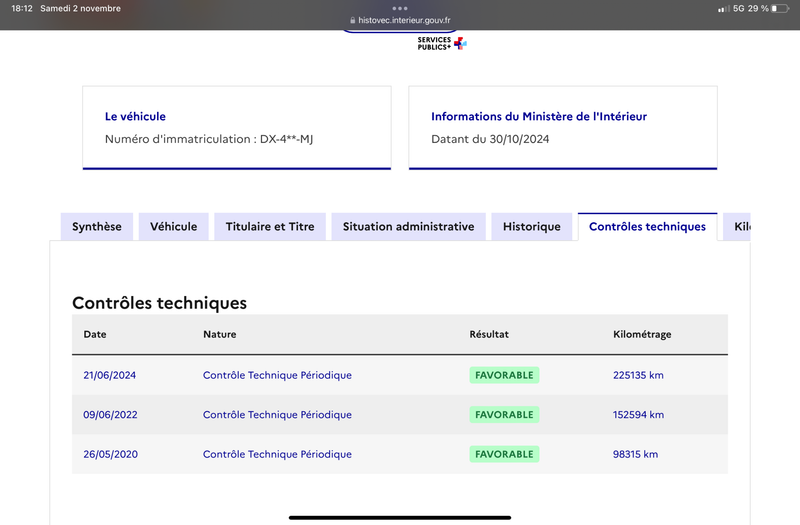Open the Synthèse tab
The height and width of the screenshot is (525, 800).
coord(96,227)
